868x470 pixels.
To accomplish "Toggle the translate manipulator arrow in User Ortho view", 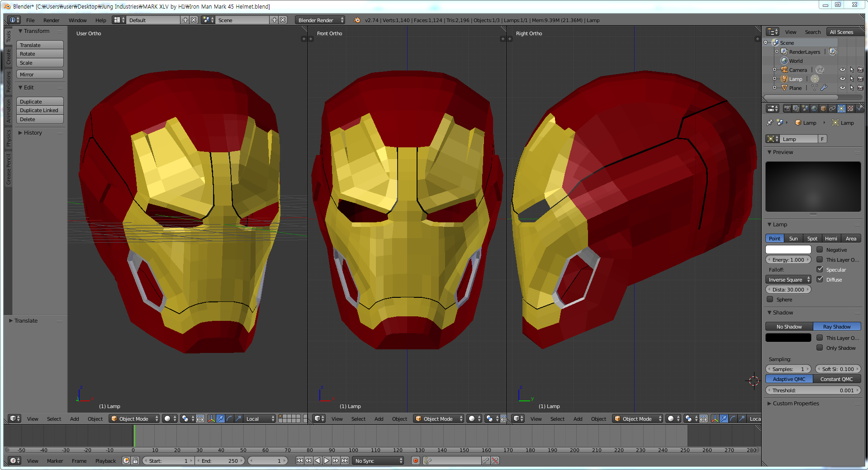I will point(220,418).
